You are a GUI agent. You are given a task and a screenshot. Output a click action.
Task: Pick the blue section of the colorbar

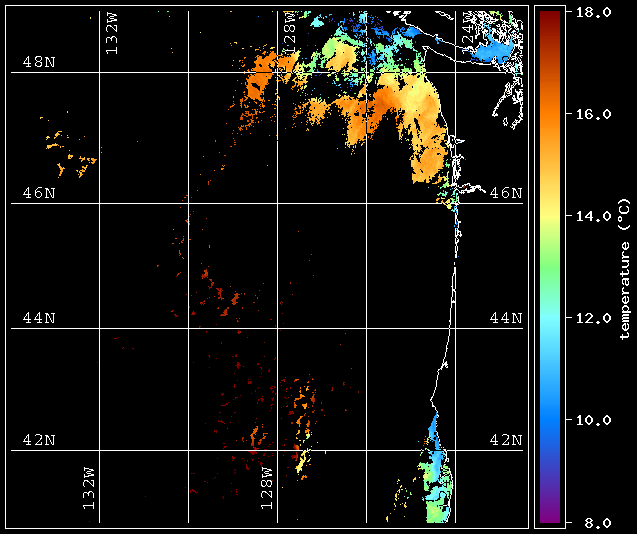tap(549, 420)
